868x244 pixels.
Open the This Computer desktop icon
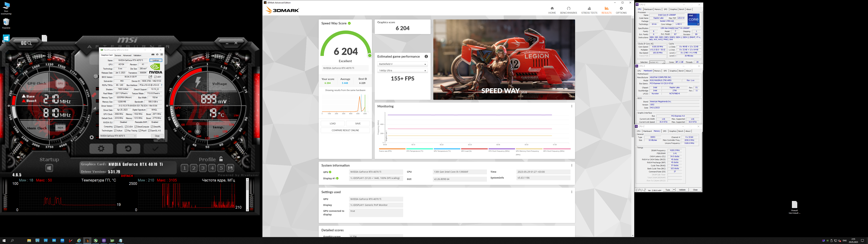click(6, 8)
